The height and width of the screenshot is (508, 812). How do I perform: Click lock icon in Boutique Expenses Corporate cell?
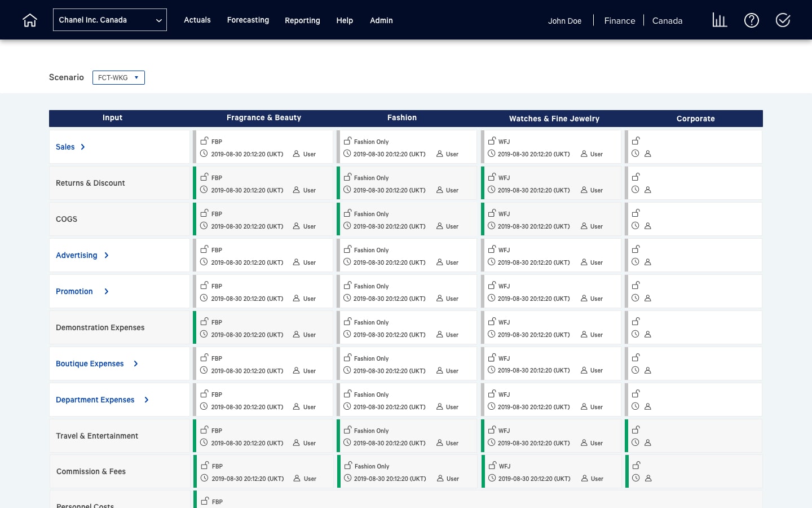point(636,357)
